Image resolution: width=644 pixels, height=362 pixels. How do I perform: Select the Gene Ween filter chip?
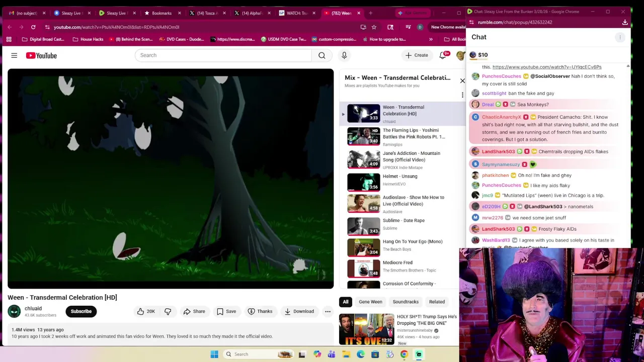pos(370,302)
